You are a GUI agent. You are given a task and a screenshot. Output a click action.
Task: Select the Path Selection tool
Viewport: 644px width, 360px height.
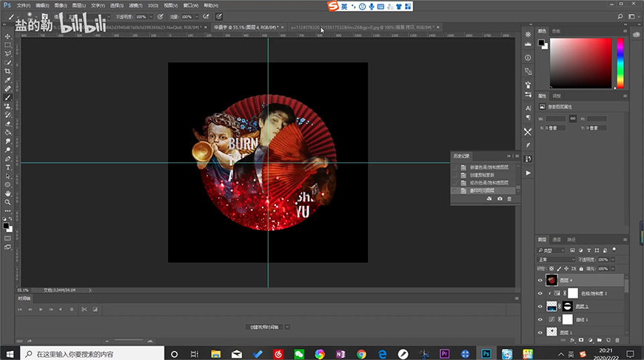7,176
